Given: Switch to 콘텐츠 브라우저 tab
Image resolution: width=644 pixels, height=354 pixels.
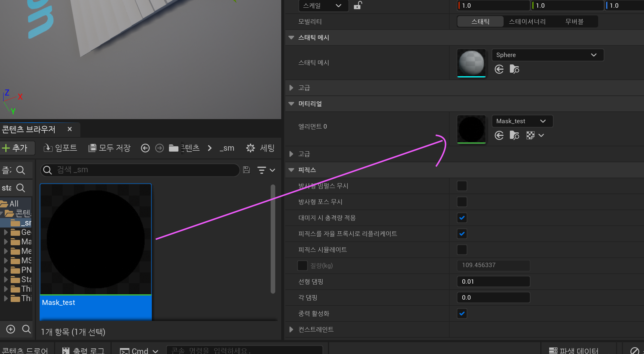Looking at the screenshot, I should coord(29,129).
